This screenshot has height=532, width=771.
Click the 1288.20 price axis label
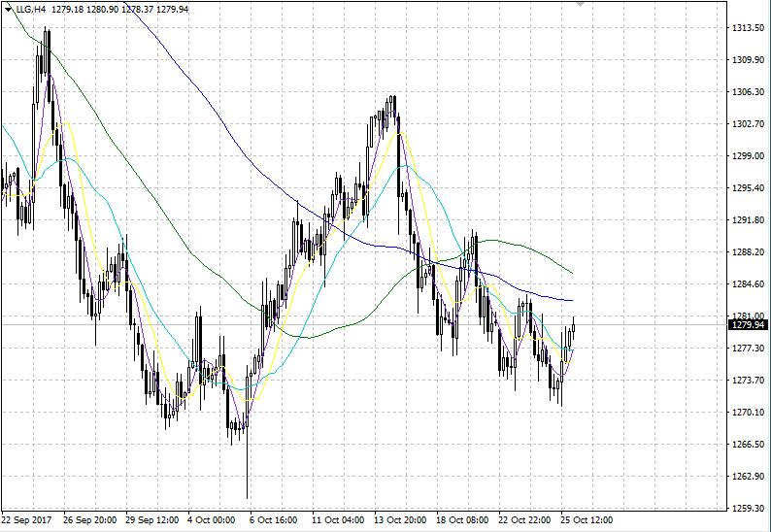pyautogui.click(x=748, y=251)
